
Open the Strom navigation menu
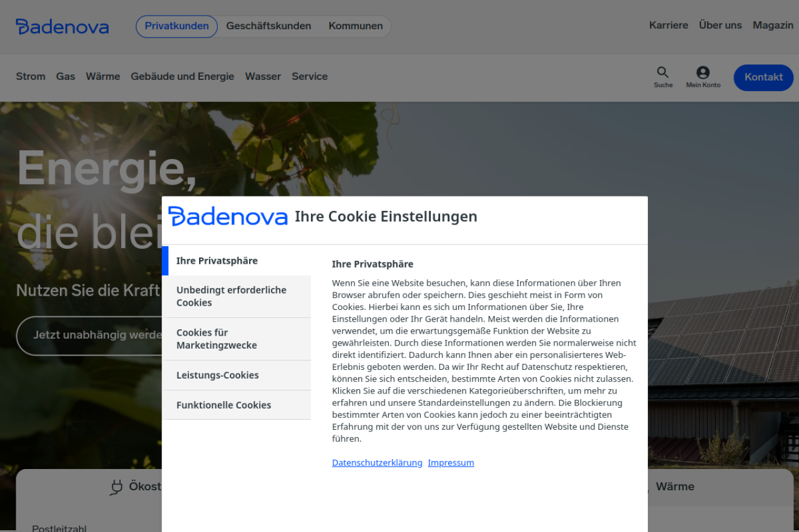pos(31,77)
